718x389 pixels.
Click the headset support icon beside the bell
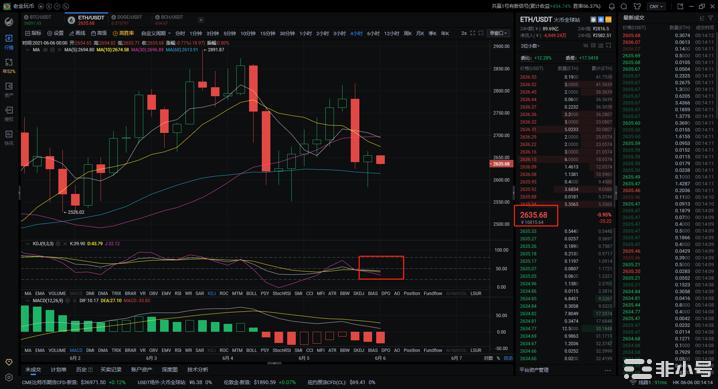click(x=624, y=6)
